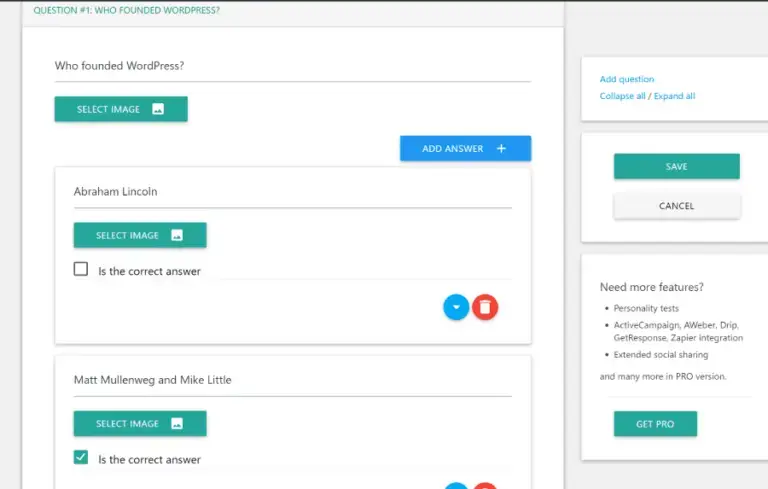
Task: Click the blue arrow button at bottom edge
Action: point(456,486)
